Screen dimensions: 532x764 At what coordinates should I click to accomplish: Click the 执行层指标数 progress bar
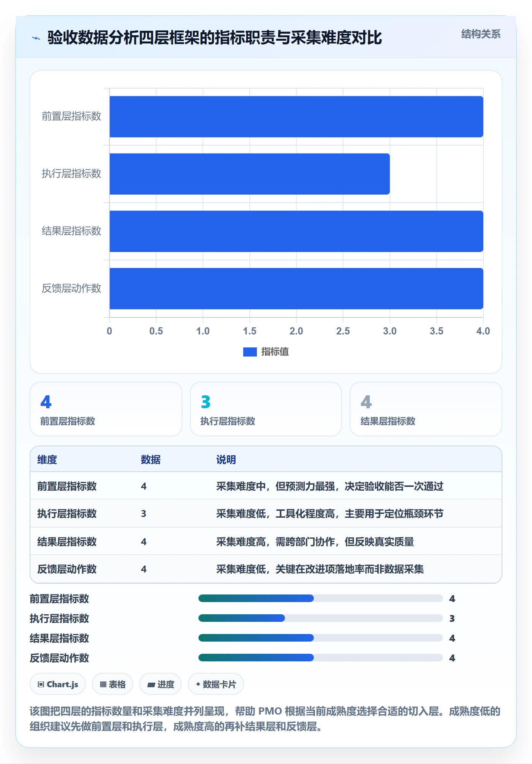(x=320, y=618)
